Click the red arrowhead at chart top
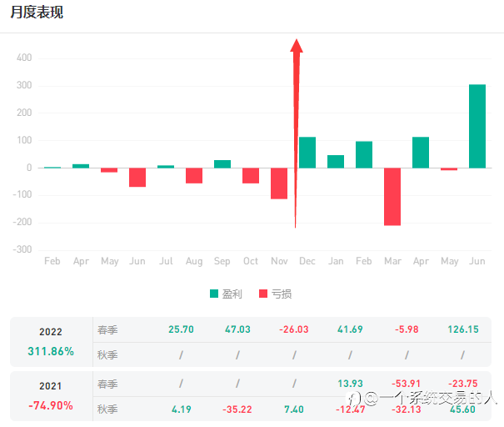This screenshot has height=427, width=504. (x=297, y=45)
